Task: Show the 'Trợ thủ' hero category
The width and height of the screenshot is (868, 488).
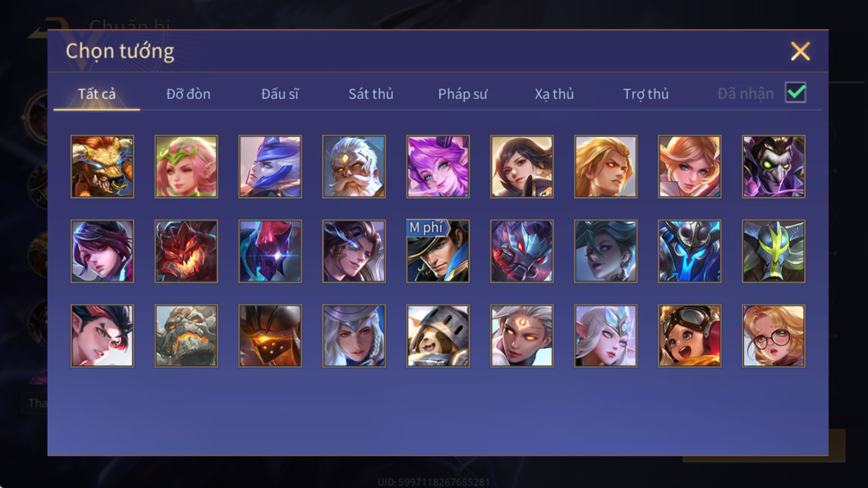Action: click(646, 94)
